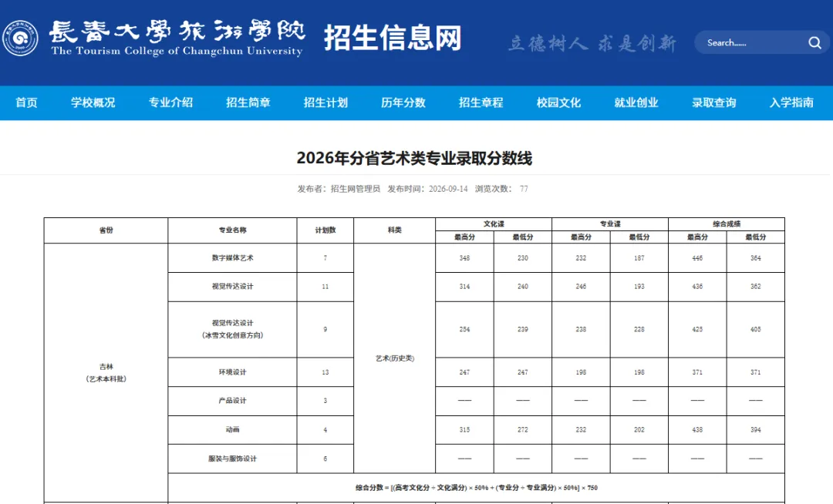This screenshot has height=504, width=833.
Task: Click the score 315 in 动画 row
Action: pos(464,430)
